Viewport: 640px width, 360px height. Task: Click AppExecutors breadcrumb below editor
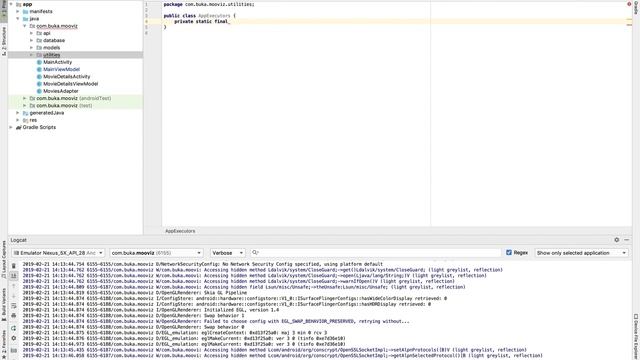point(180,231)
